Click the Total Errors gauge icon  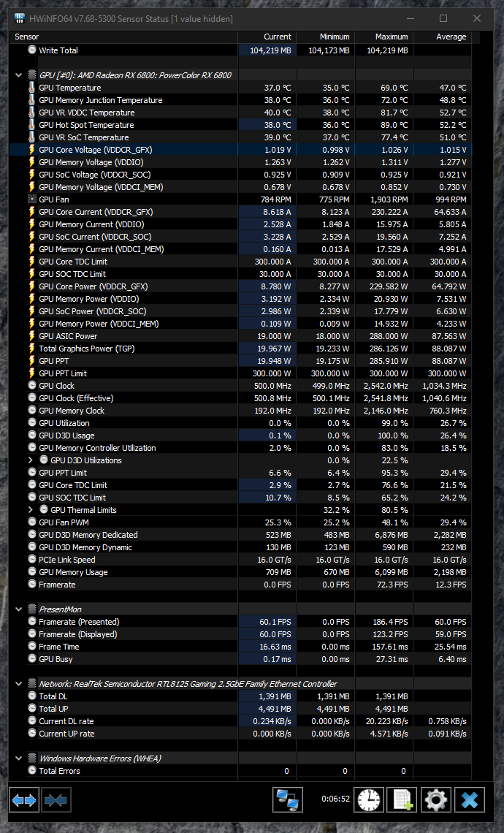point(32,769)
